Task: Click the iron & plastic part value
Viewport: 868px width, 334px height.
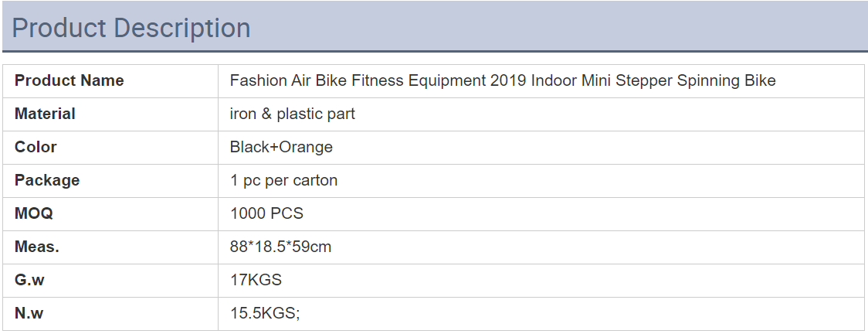Action: [292, 114]
